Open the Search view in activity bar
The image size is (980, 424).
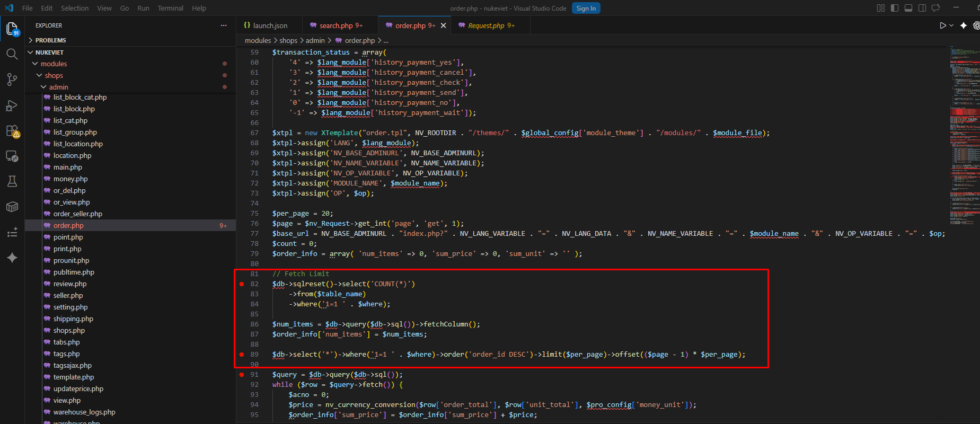[x=12, y=54]
